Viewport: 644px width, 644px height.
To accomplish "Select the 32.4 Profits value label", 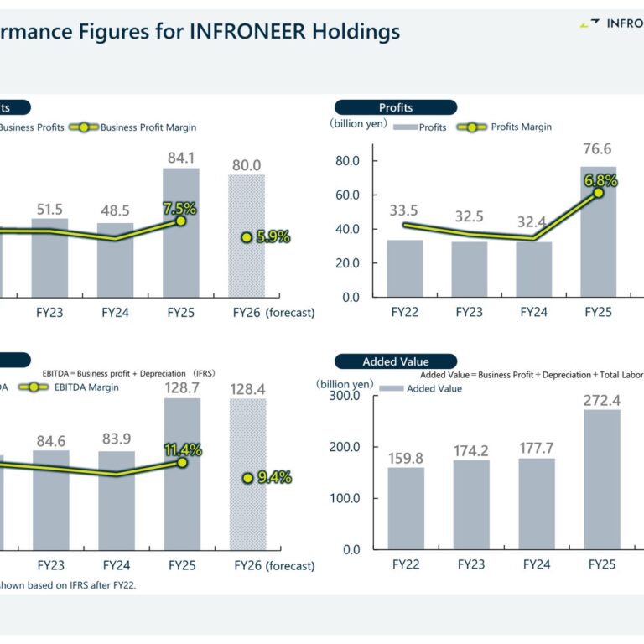I will pyautogui.click(x=532, y=222).
